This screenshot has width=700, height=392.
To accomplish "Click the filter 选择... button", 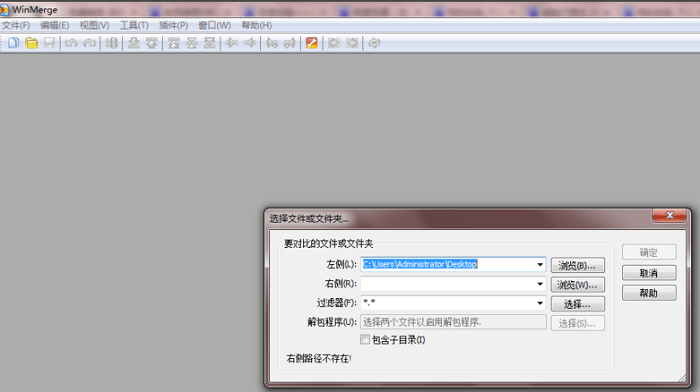I will point(577,304).
